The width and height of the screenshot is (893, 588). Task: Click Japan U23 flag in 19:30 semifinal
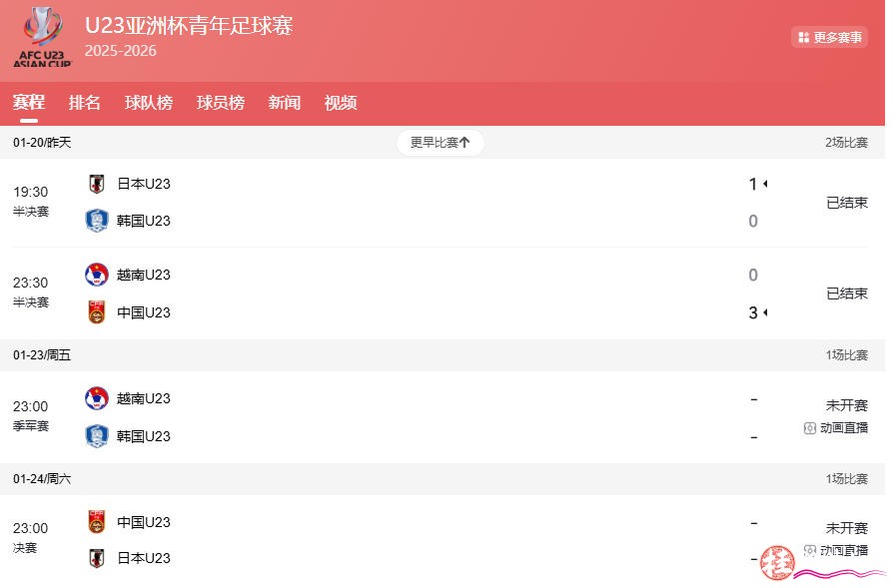point(96,184)
